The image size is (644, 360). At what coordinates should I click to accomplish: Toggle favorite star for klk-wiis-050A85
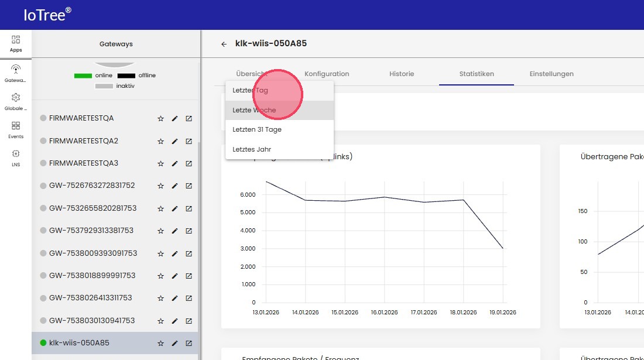coord(160,344)
